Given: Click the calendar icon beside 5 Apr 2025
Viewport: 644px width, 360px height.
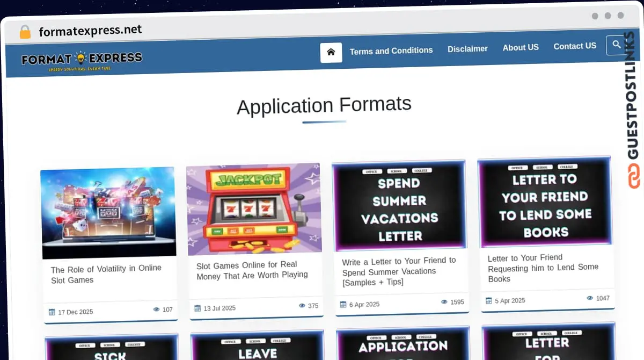Looking at the screenshot, I should (490, 301).
